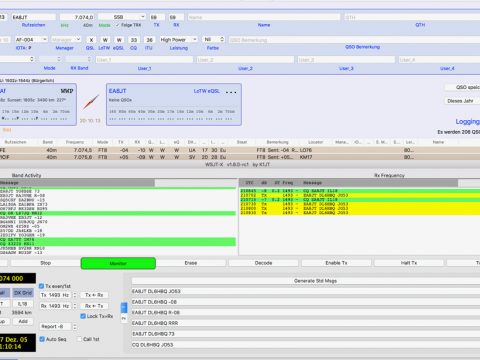Click the Erase button
The height and width of the screenshot is (360, 480).
tap(191, 263)
